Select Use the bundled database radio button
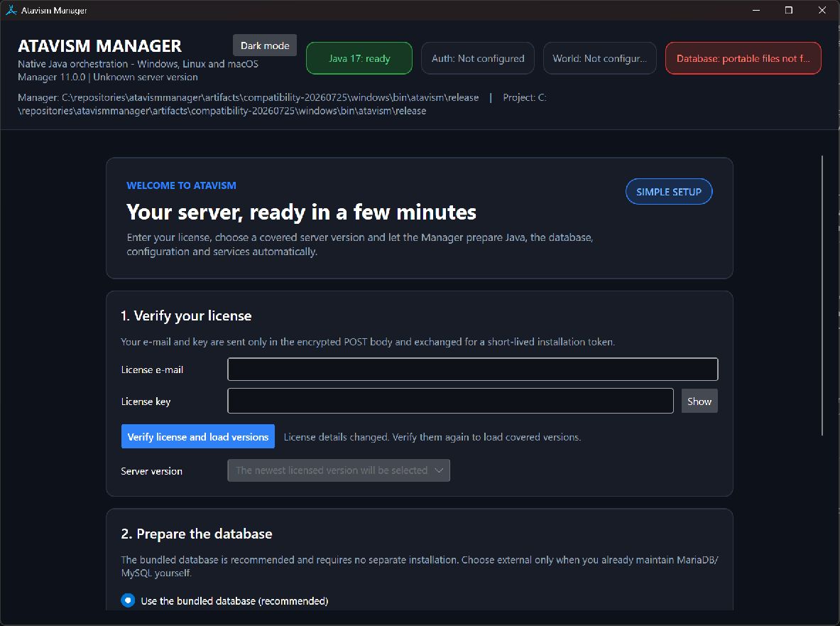Image resolution: width=840 pixels, height=626 pixels. coord(128,600)
